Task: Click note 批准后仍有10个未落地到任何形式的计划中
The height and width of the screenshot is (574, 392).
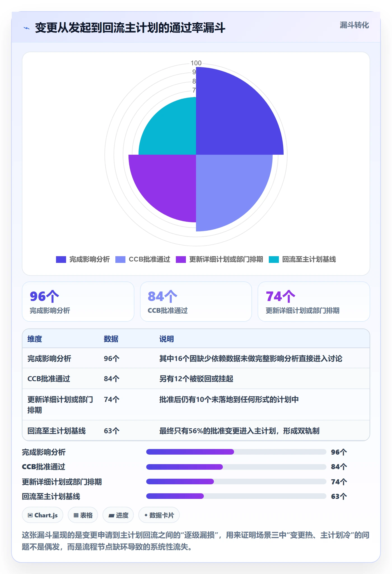Action: (229, 399)
